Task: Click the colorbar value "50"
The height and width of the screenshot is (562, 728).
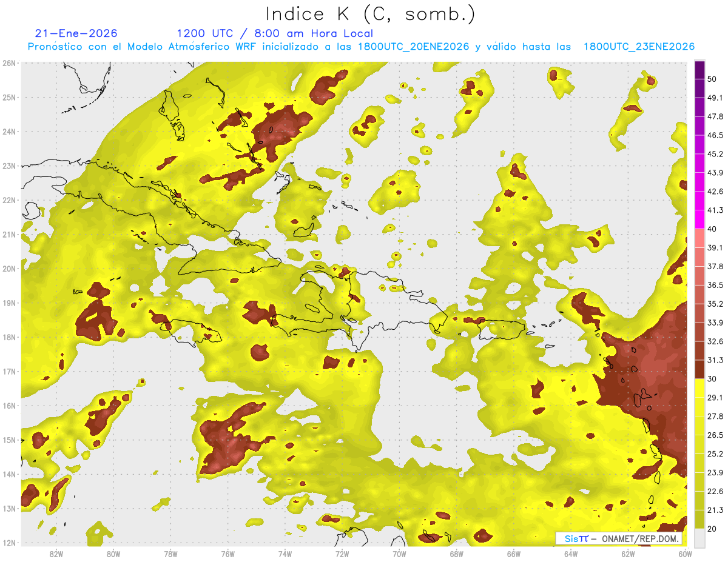Action: [713, 79]
